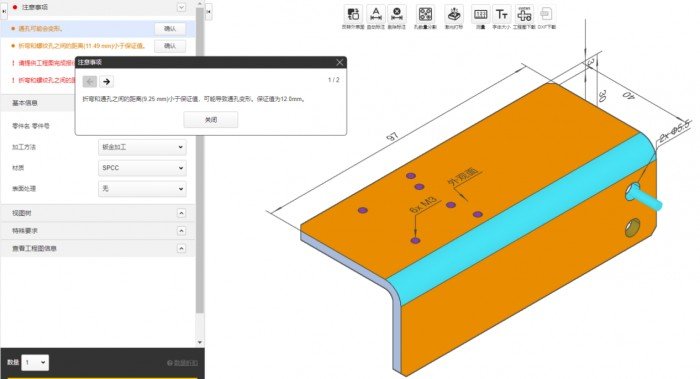
Task: Click the disabled previous notice left arrow
Action: [x=90, y=81]
